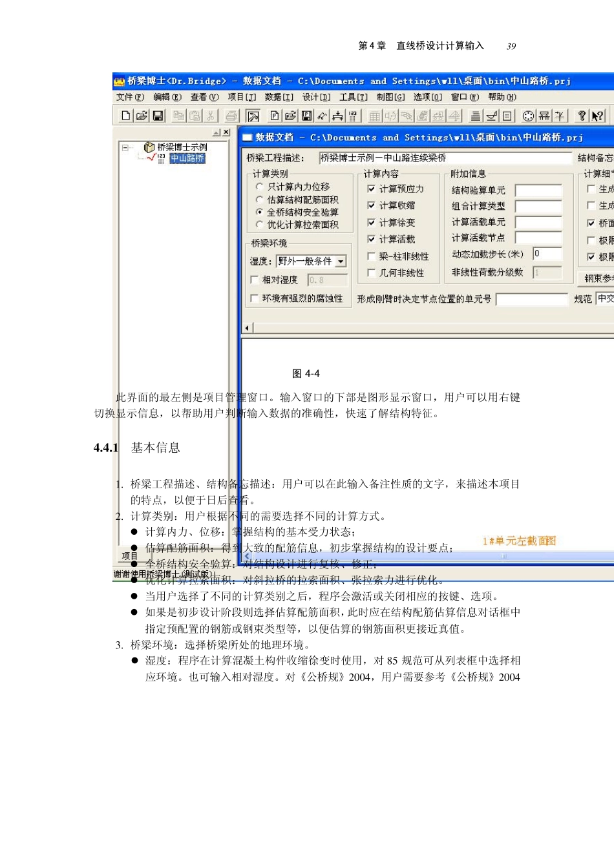Open the 帮助(H) menu
614x868 pixels.
502,98
